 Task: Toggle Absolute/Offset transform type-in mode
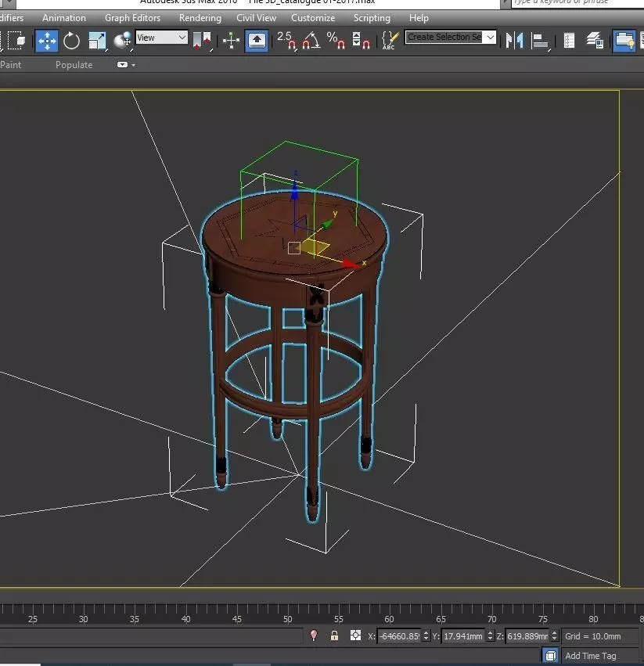[355, 635]
